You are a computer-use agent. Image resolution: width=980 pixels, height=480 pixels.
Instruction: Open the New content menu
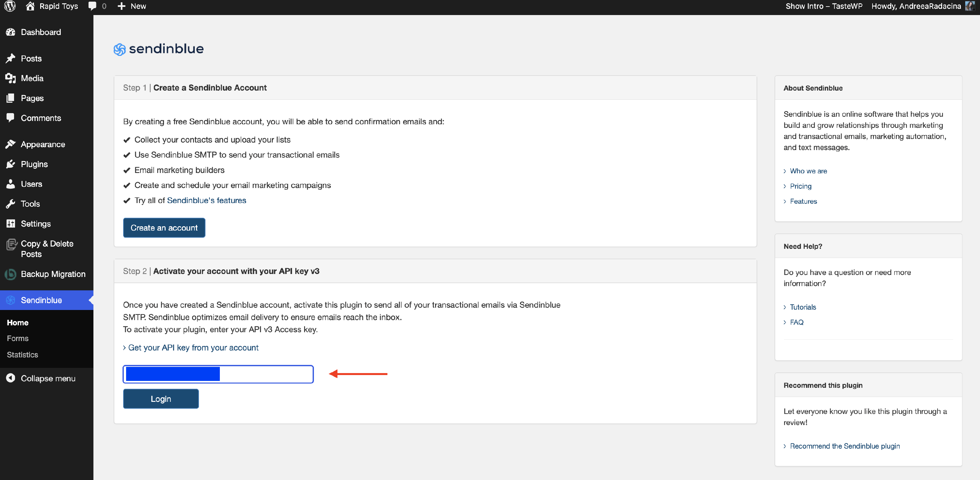pos(132,6)
